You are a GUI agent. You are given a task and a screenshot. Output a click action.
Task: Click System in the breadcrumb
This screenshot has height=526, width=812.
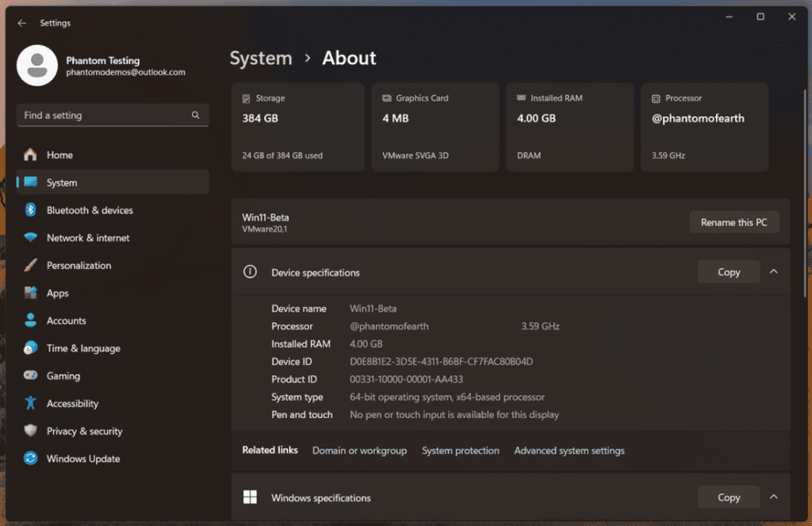[x=261, y=58]
